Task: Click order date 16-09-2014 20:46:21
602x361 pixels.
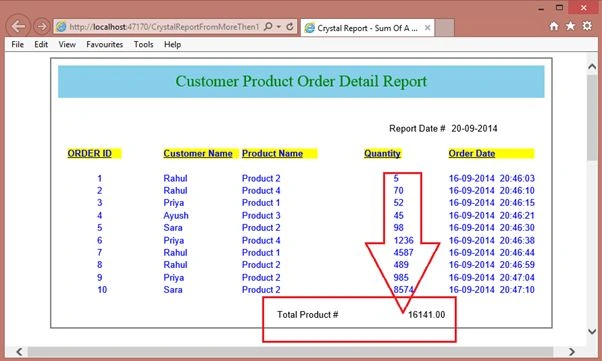Action: click(492, 216)
